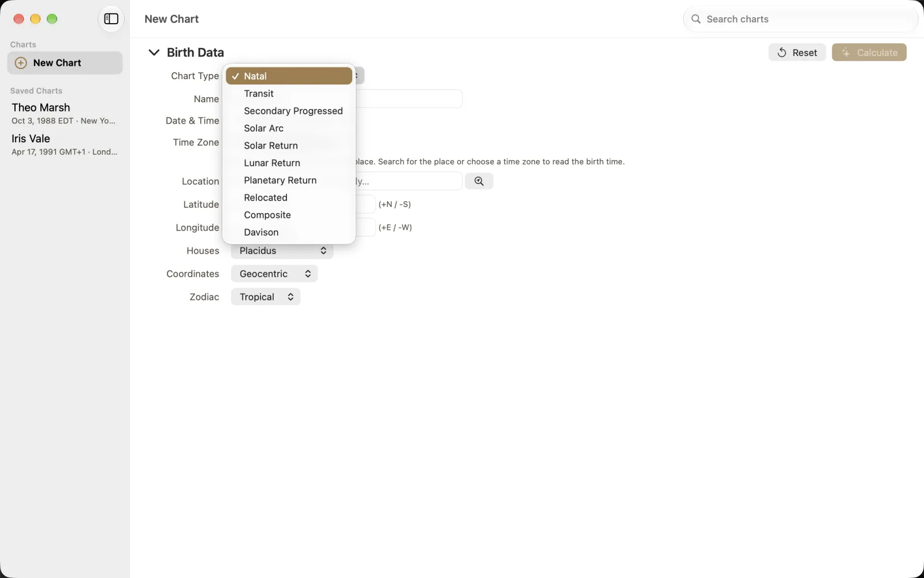Pick Relocated chart type
The image size is (924, 578).
pos(289,198)
